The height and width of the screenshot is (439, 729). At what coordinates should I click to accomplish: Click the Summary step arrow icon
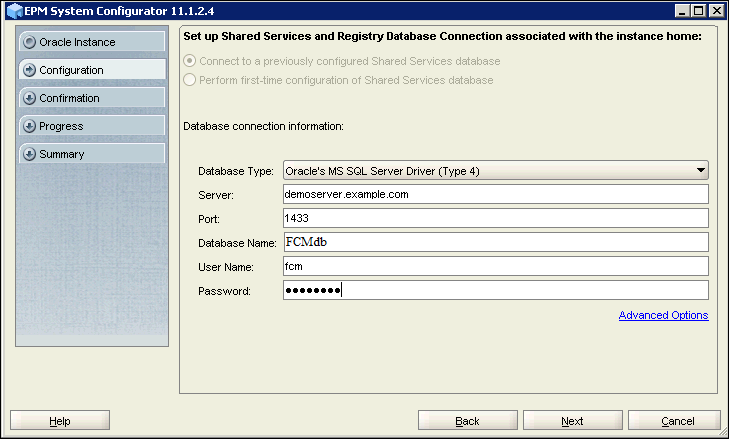[x=29, y=155]
